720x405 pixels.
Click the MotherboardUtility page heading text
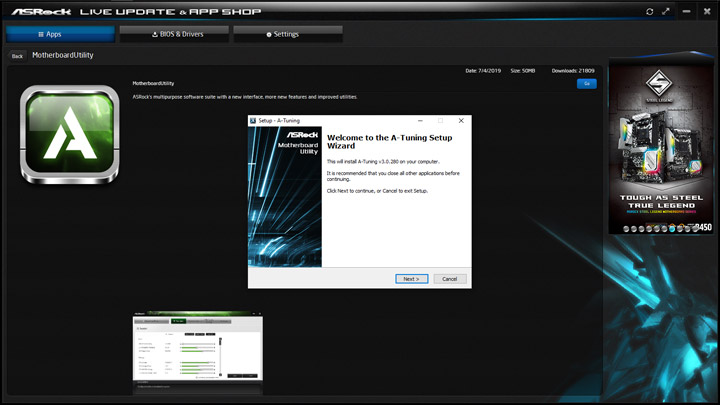[x=62, y=55]
